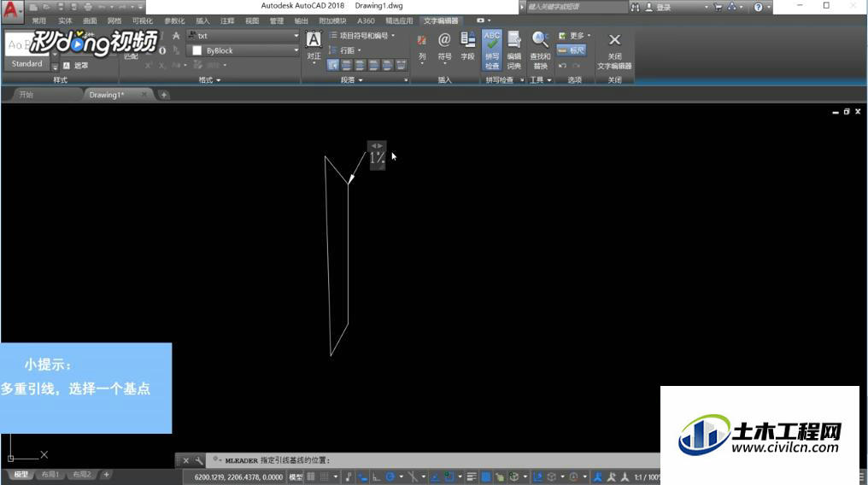Toggle the Ruler (标尺) option
Viewport: 868px width, 485px height.
[x=572, y=50]
